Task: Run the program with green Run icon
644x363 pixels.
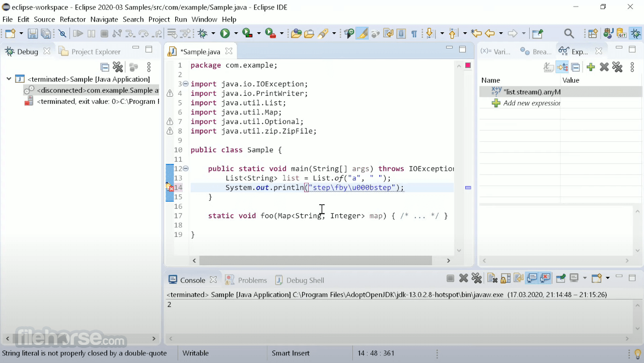Action: click(225, 34)
